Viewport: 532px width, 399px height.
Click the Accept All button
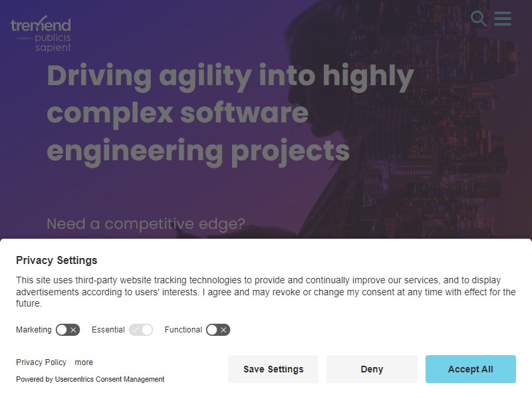pyautogui.click(x=471, y=369)
